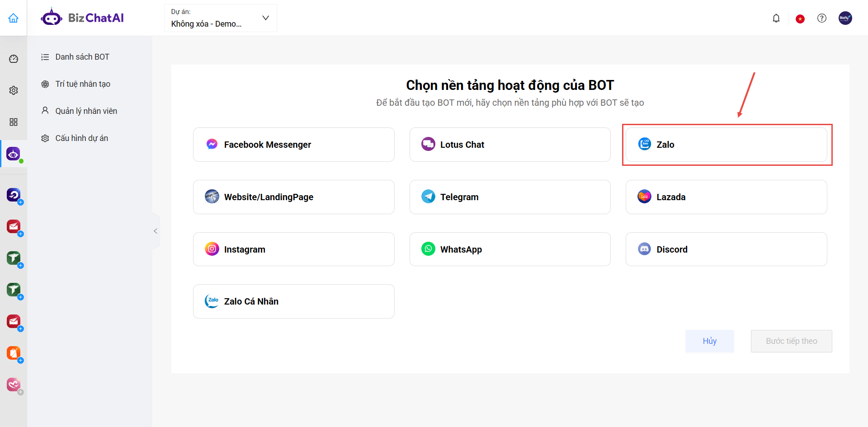Choose Lazada platform

(726, 197)
